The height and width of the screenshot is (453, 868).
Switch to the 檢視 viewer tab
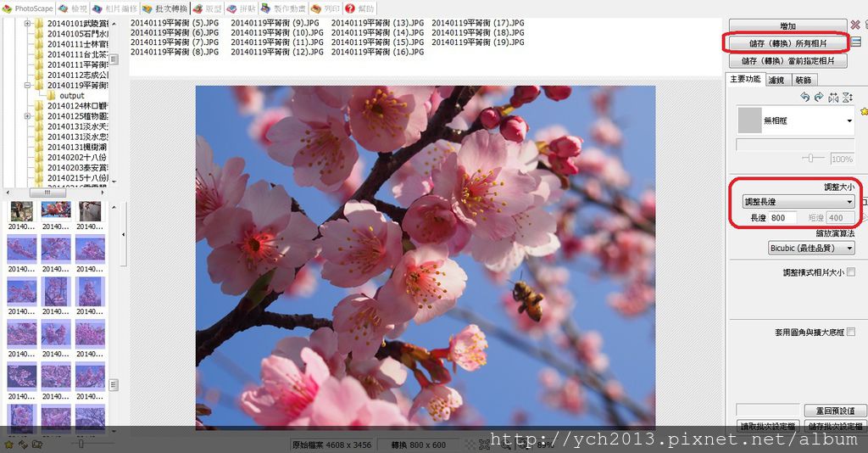[73, 8]
